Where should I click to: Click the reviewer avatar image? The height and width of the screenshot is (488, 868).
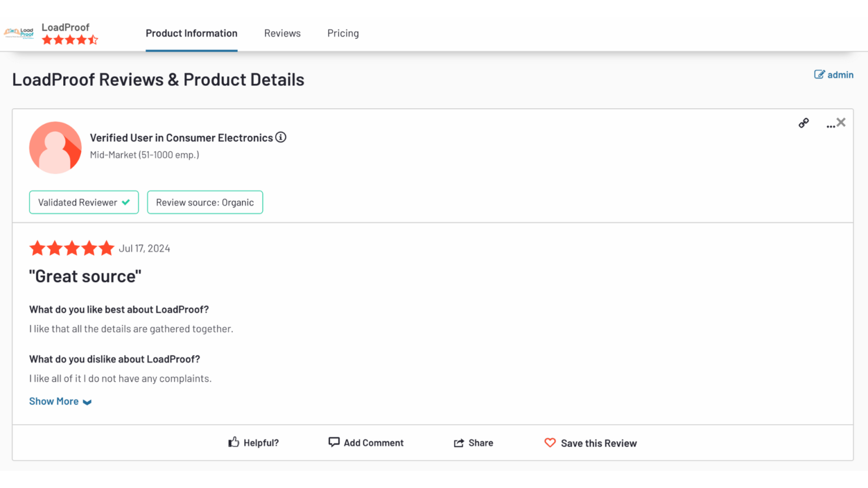coord(55,147)
